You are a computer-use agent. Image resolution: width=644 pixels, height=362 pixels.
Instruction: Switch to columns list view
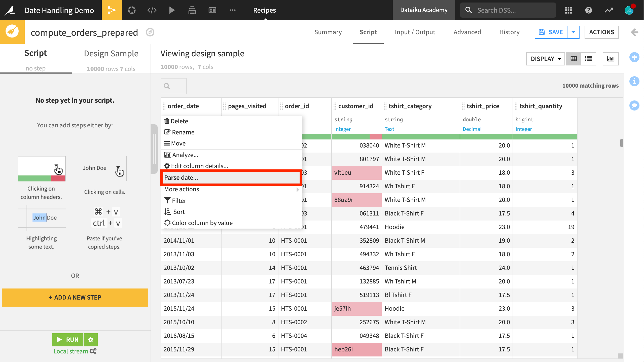(588, 59)
